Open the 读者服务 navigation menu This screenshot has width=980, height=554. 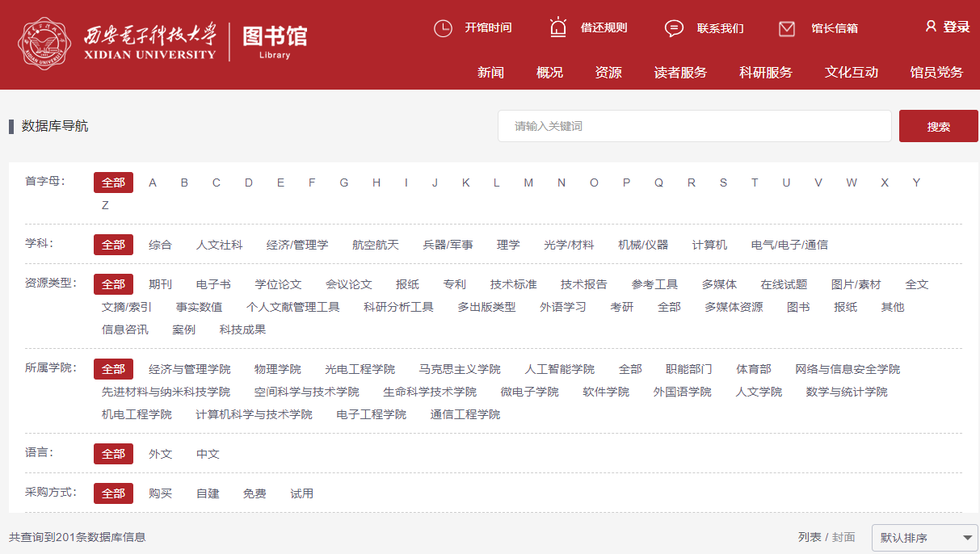pos(680,73)
